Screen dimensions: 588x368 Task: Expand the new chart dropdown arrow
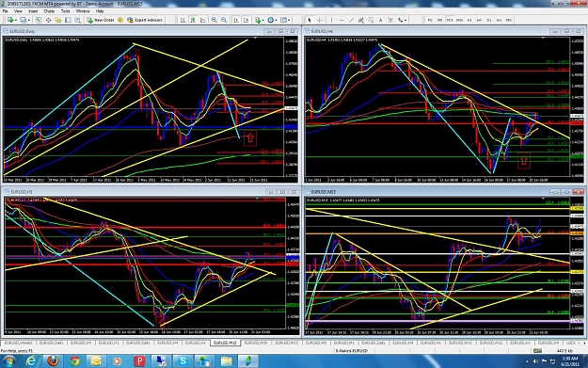[15, 20]
